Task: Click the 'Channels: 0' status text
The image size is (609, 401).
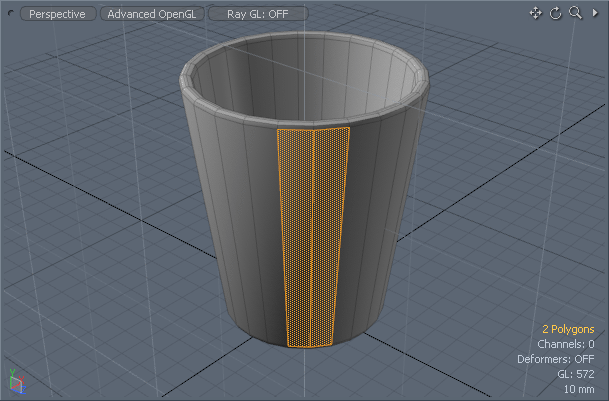Action: click(x=567, y=344)
